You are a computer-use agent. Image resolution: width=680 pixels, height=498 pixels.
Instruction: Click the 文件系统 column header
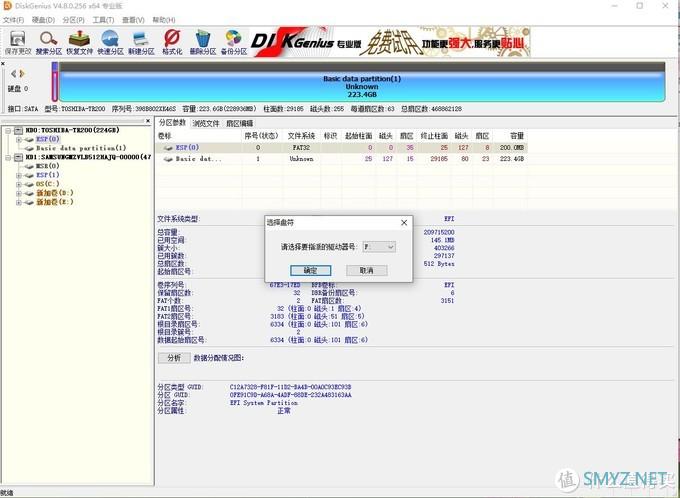(301, 136)
